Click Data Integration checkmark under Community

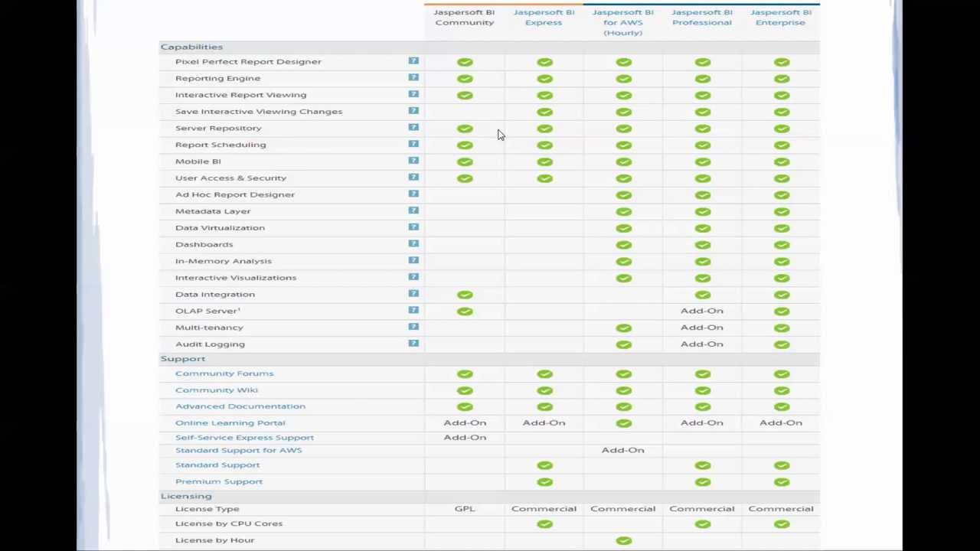pyautogui.click(x=465, y=295)
